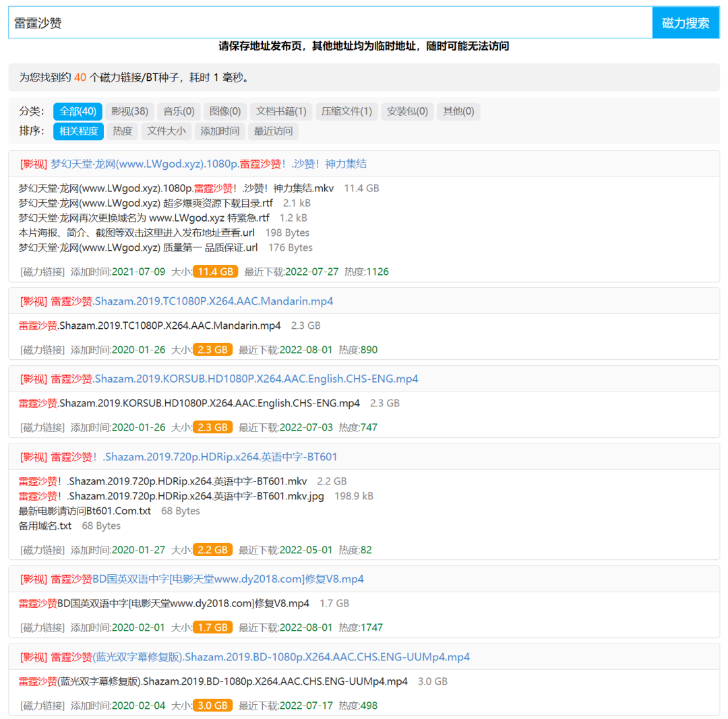Click the 质量第一 品质保证.url file entry

click(x=138, y=248)
